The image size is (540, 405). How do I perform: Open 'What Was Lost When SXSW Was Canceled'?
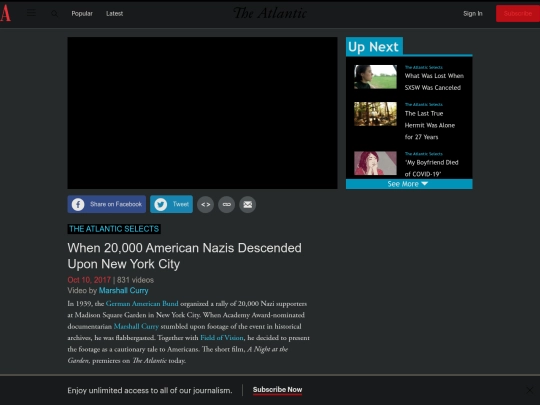(x=434, y=82)
